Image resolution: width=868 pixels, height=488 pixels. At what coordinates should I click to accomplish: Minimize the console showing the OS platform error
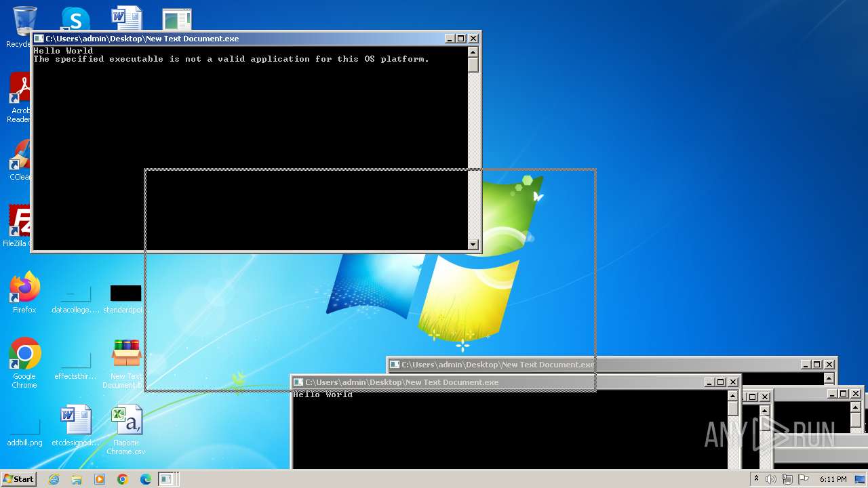click(x=450, y=39)
